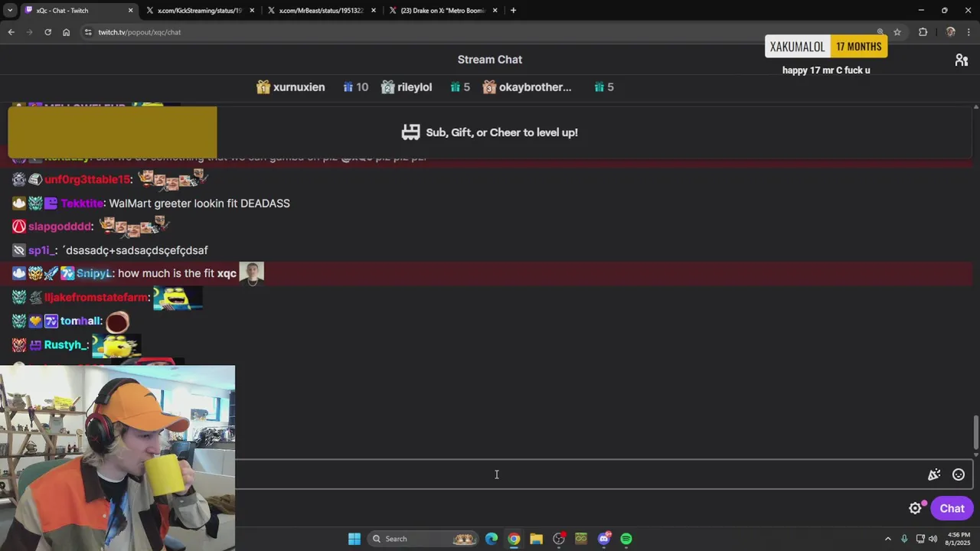Click gifter okaybrother... in leaderboard

pyautogui.click(x=535, y=87)
